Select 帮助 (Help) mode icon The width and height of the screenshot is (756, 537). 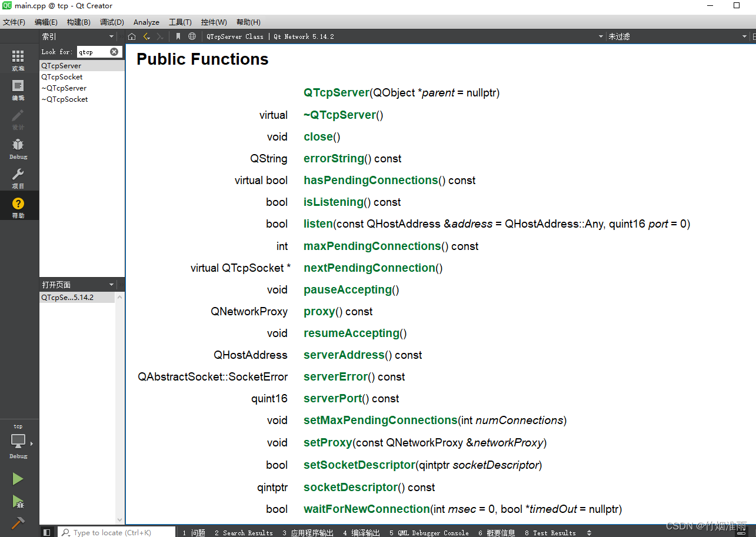point(18,207)
